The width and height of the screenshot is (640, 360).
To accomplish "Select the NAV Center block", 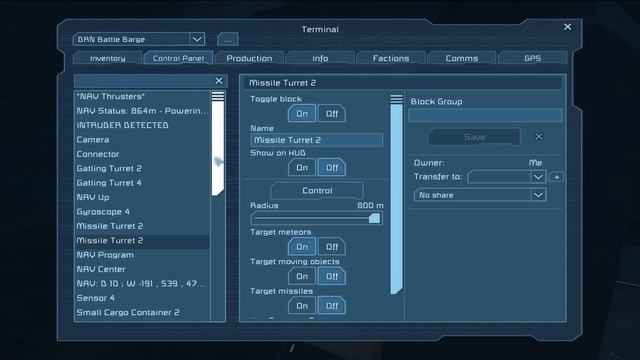I will [142, 269].
